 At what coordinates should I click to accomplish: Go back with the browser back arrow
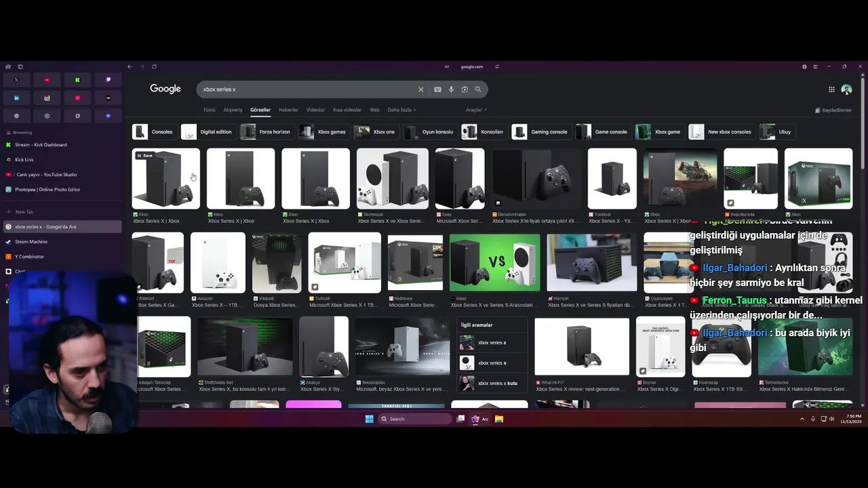pyautogui.click(x=130, y=66)
